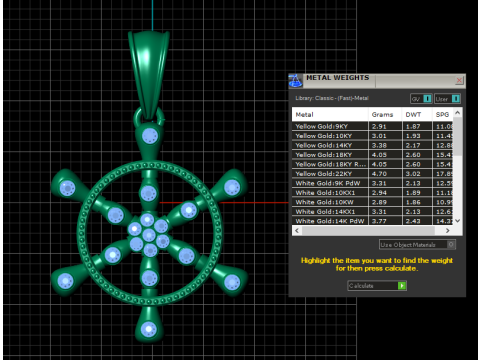The height and width of the screenshot is (360, 480).
Task: Select the Yellow Gold:22KY row
Action: tap(373, 174)
